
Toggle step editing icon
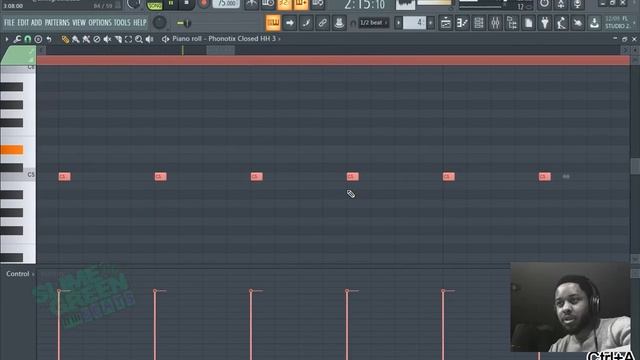[x=306, y=23]
